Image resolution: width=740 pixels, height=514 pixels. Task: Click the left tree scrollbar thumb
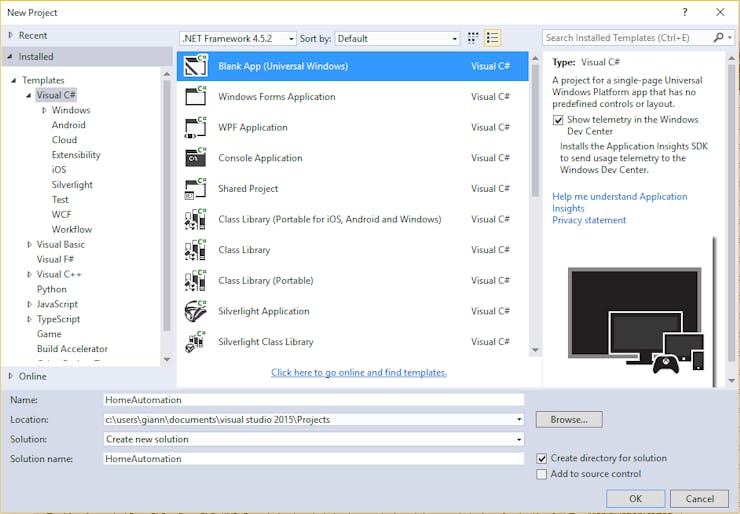coord(167,205)
